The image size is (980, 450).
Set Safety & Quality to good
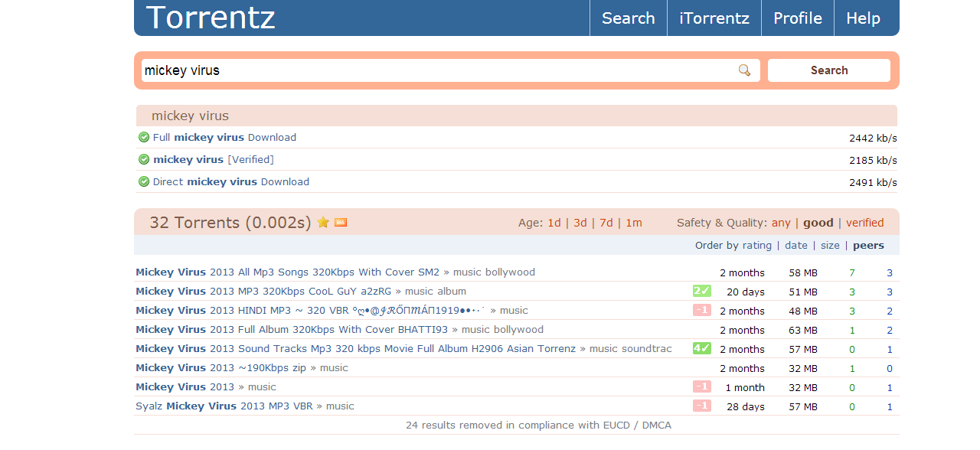click(818, 223)
